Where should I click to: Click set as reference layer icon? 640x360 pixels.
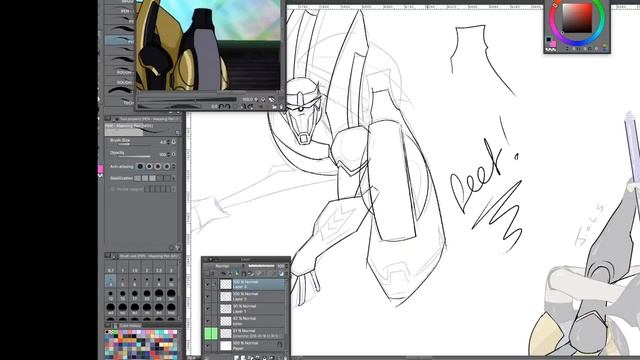tap(229, 273)
